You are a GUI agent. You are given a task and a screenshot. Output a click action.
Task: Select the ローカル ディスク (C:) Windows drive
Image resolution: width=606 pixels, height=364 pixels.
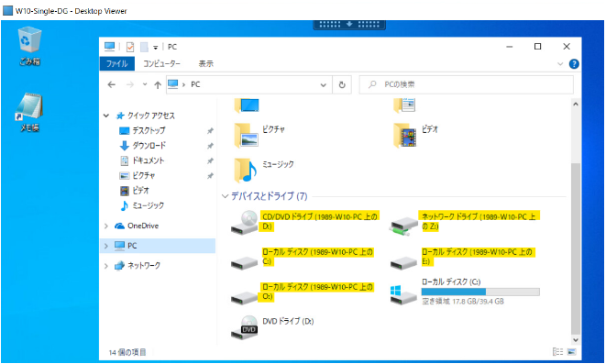pyautogui.click(x=465, y=292)
